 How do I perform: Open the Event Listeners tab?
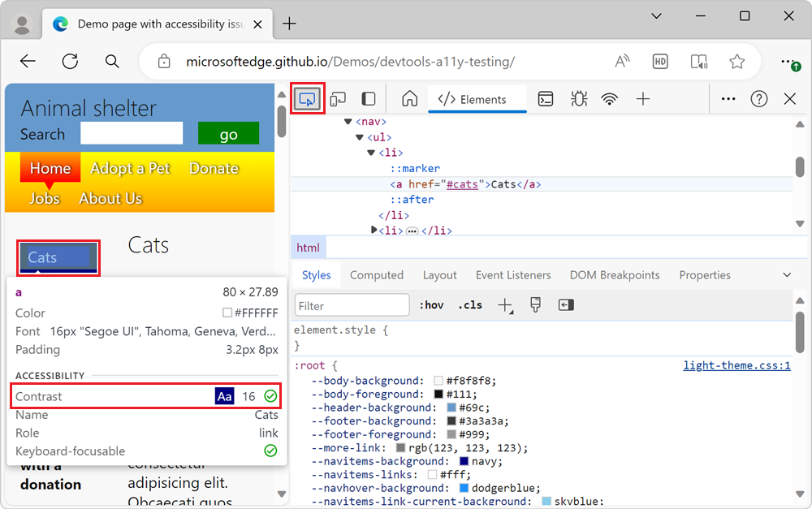tap(513, 274)
